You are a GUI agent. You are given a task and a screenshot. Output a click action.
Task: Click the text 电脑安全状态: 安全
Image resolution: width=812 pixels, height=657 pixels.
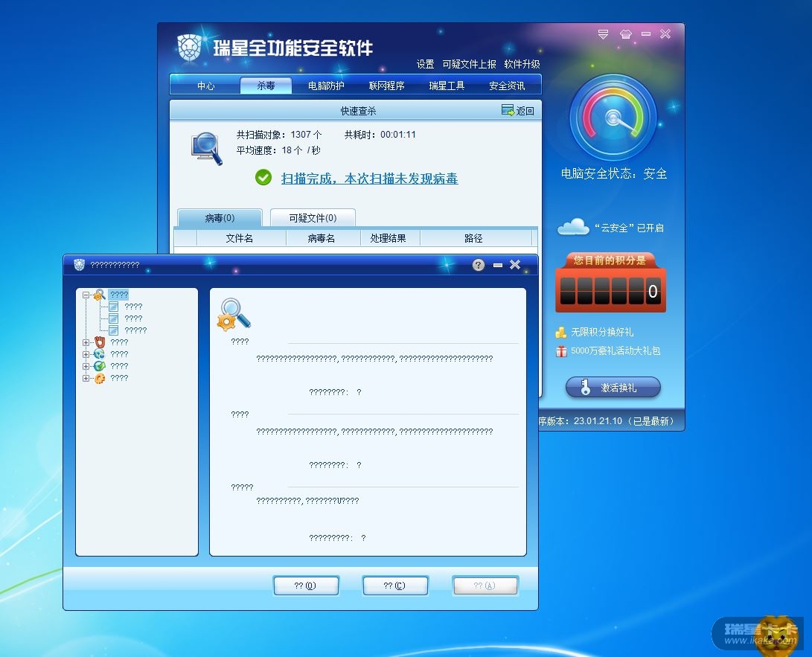[x=614, y=173]
